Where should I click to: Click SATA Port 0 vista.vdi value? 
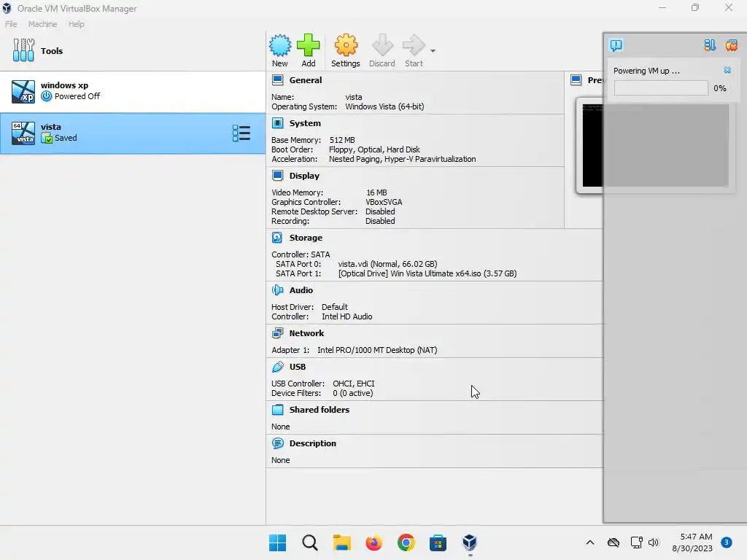[x=388, y=264]
